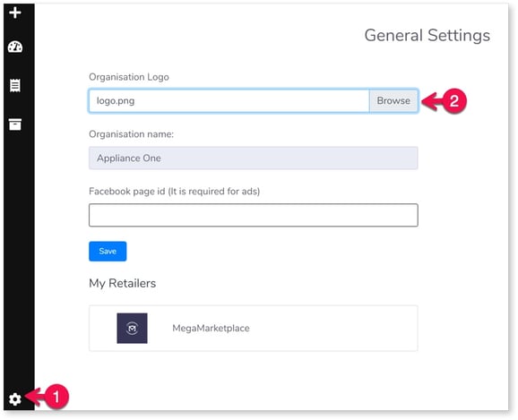
Task: Open the receipt orders icon in sidebar
Action: tap(15, 85)
